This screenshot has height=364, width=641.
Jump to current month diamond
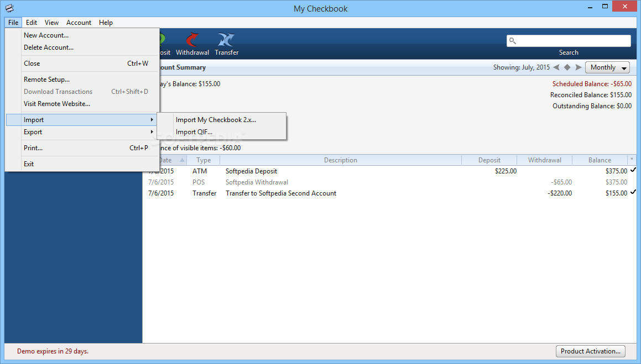tap(567, 67)
